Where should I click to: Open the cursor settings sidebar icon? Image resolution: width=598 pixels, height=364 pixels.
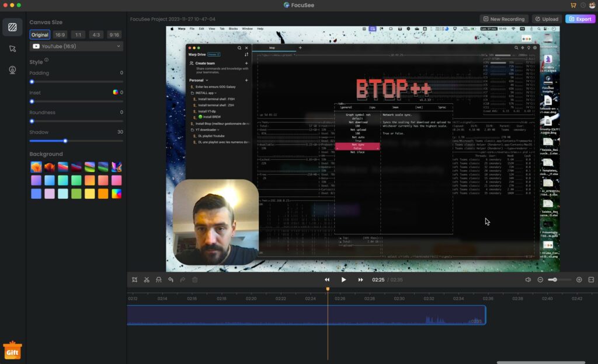(x=12, y=49)
